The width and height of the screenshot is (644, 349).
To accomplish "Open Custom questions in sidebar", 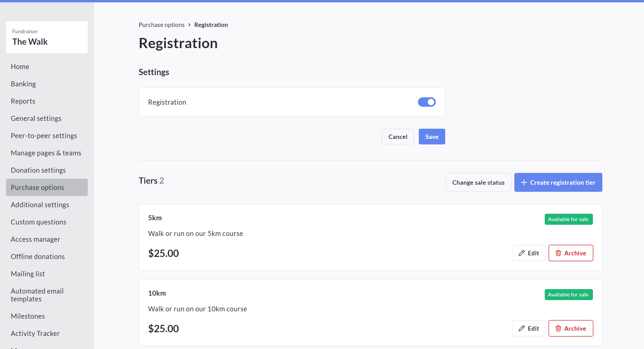I will click(38, 222).
